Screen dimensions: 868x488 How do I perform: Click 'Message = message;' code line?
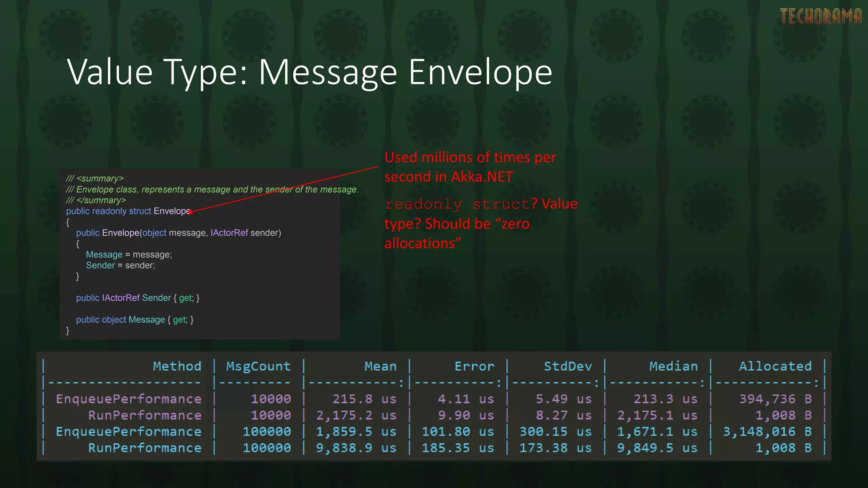(129, 255)
